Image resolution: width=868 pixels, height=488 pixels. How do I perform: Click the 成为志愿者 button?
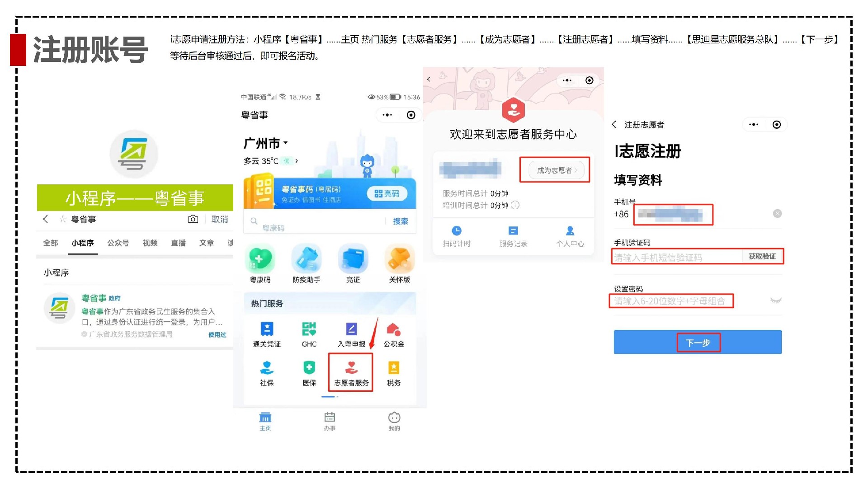[x=557, y=170]
